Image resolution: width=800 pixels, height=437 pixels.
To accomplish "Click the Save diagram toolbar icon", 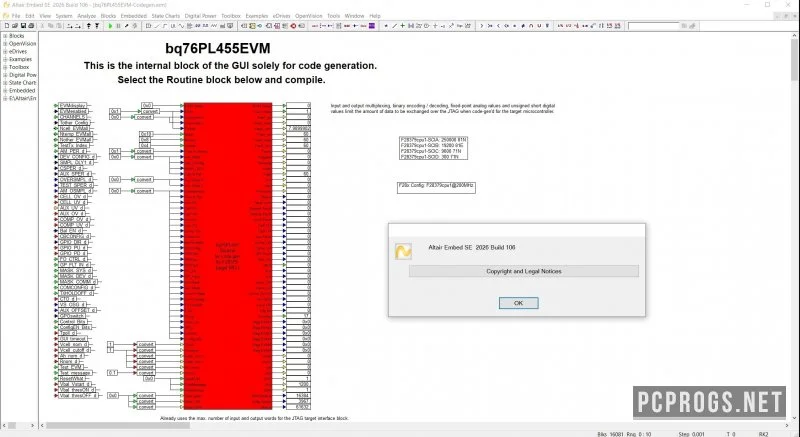I will pyautogui.click(x=23, y=25).
